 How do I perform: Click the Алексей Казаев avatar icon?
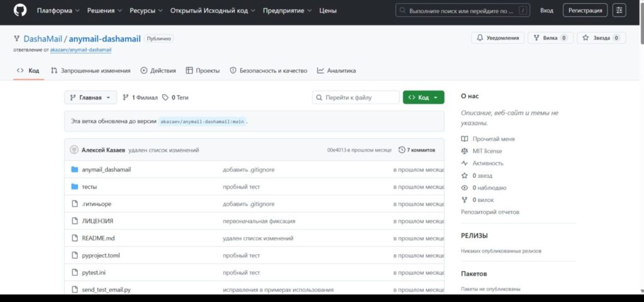pos(74,150)
